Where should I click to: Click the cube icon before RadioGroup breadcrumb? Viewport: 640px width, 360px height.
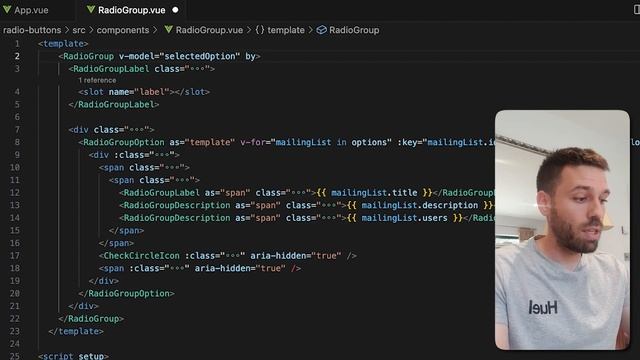point(322,30)
